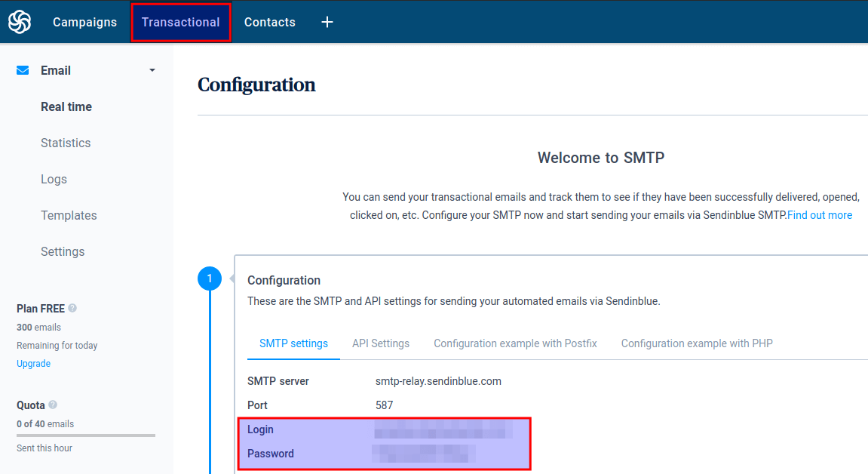Screen dimensions: 868x474
Task: Click the envelope Email icon in sidebar
Action: pyautogui.click(x=23, y=70)
